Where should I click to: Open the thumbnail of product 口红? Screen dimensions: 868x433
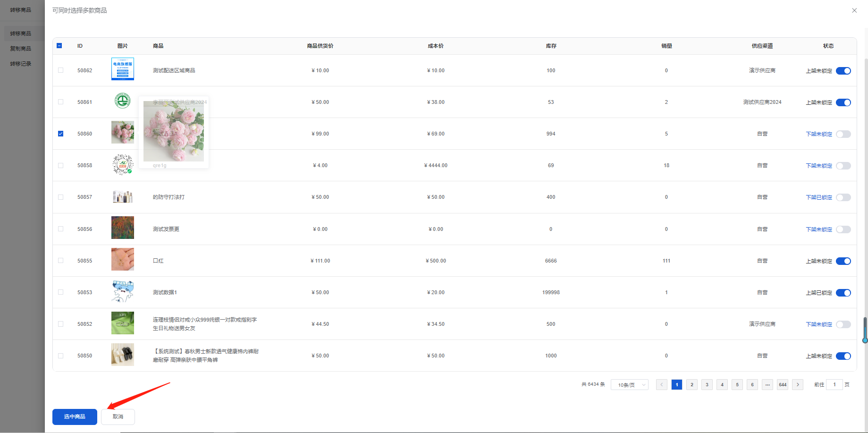pyautogui.click(x=123, y=259)
